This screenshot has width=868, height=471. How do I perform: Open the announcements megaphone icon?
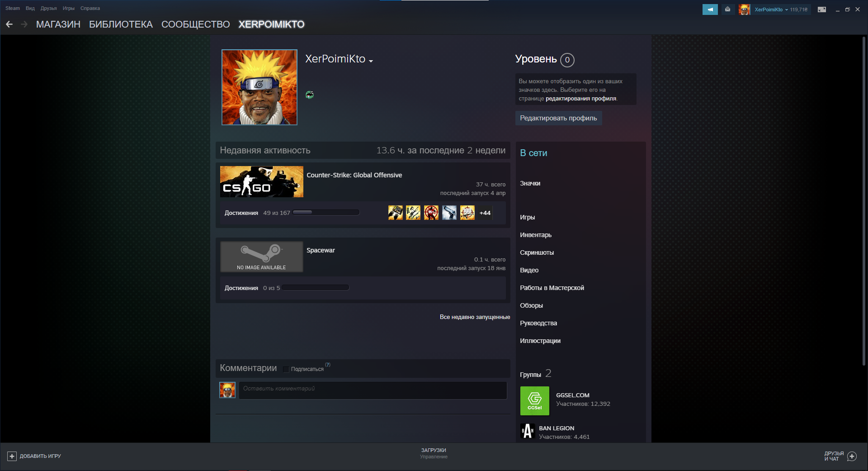pos(710,10)
